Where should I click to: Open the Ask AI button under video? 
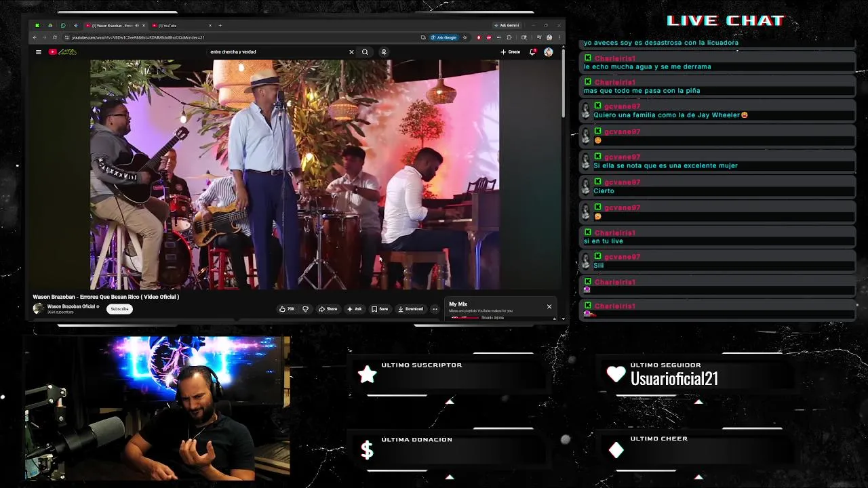355,309
